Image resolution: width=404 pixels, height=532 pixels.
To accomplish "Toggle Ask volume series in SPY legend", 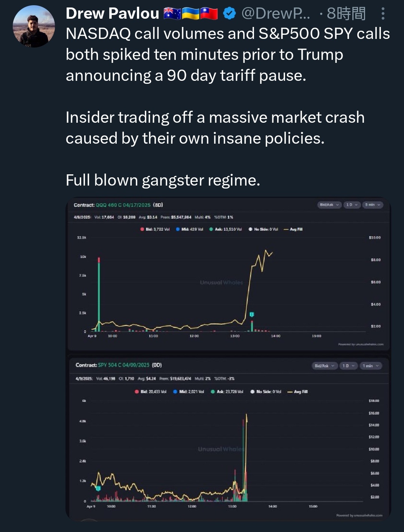I will 227,392.
